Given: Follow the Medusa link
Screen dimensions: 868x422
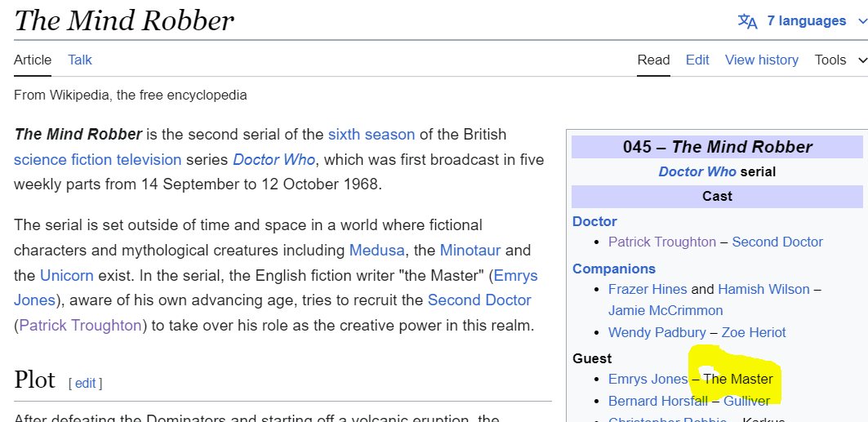Looking at the screenshot, I should (x=377, y=250).
